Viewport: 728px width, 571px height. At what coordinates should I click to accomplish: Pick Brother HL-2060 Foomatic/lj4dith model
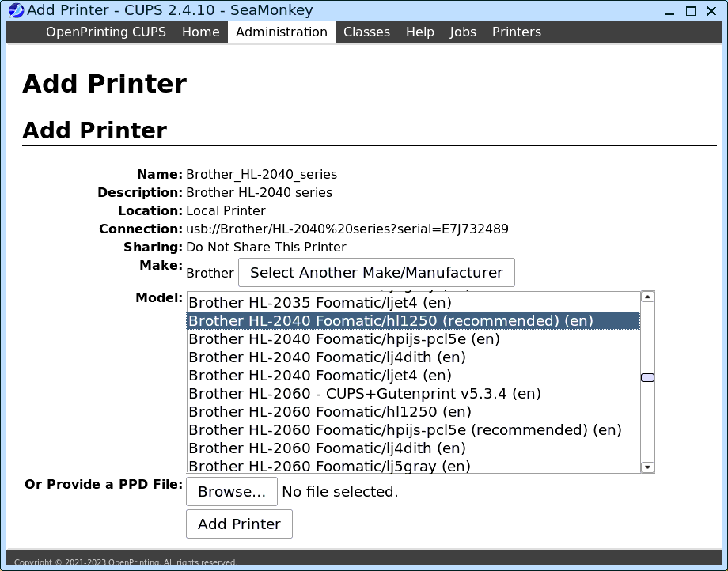(x=413, y=448)
